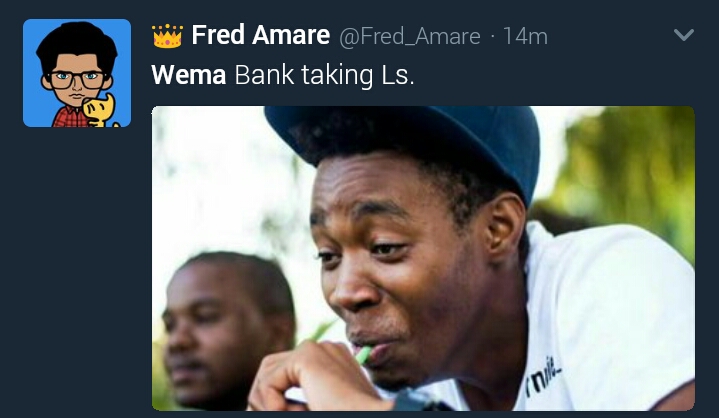Visit the @Fred_Amare handle link
The width and height of the screenshot is (719, 418).
pyautogui.click(x=409, y=36)
